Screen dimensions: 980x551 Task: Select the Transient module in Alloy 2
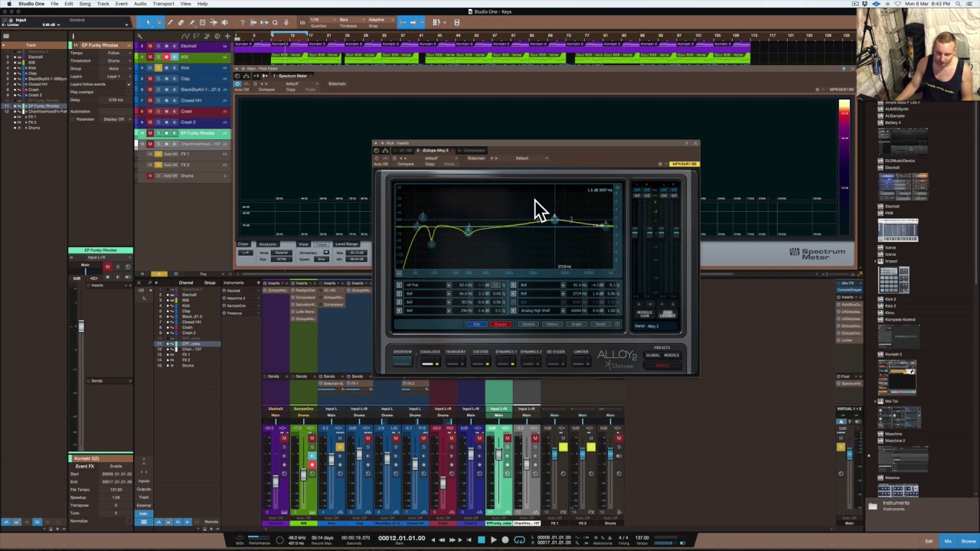456,361
